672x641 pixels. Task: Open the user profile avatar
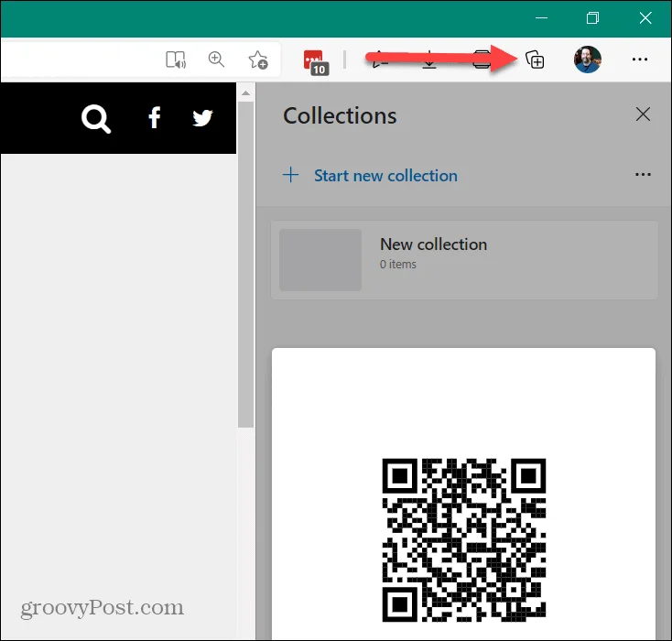pyautogui.click(x=587, y=60)
